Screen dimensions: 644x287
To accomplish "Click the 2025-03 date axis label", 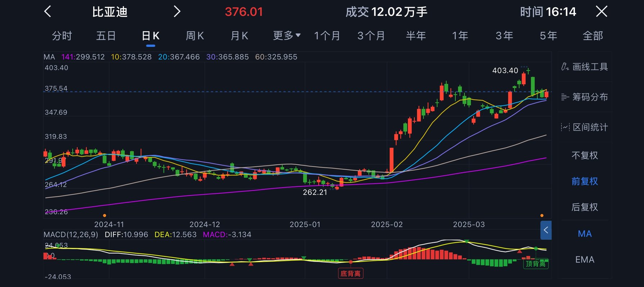I will [469, 224].
